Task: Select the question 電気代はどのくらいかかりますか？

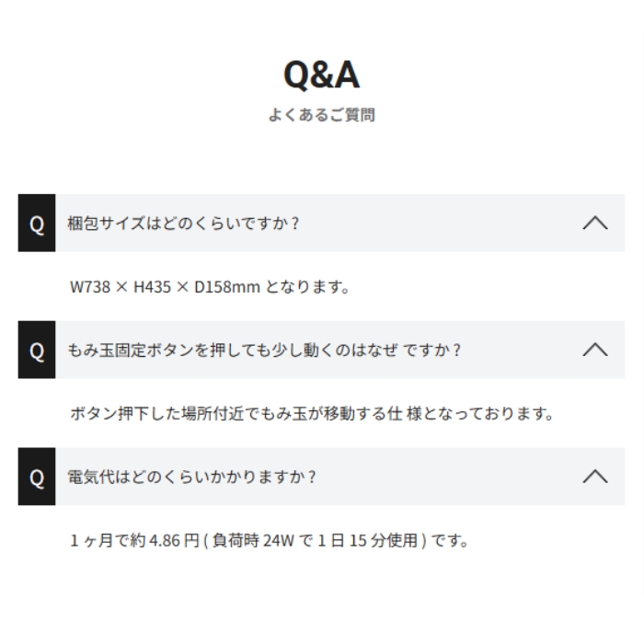Action: (191, 477)
